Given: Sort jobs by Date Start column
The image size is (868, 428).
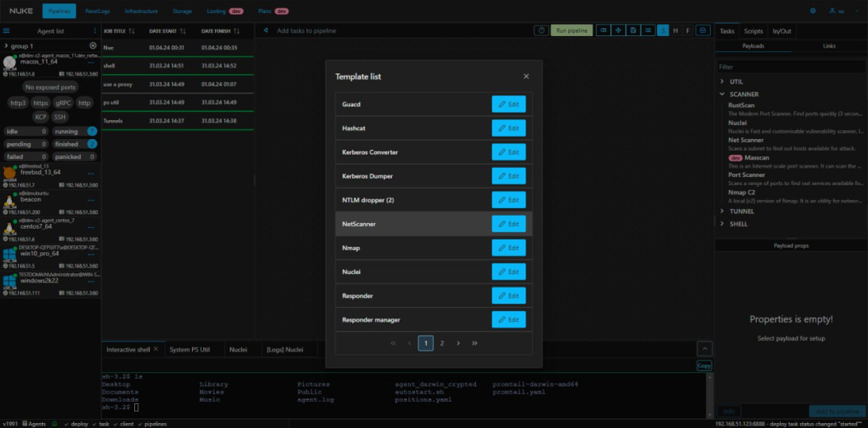Looking at the screenshot, I should [168, 31].
